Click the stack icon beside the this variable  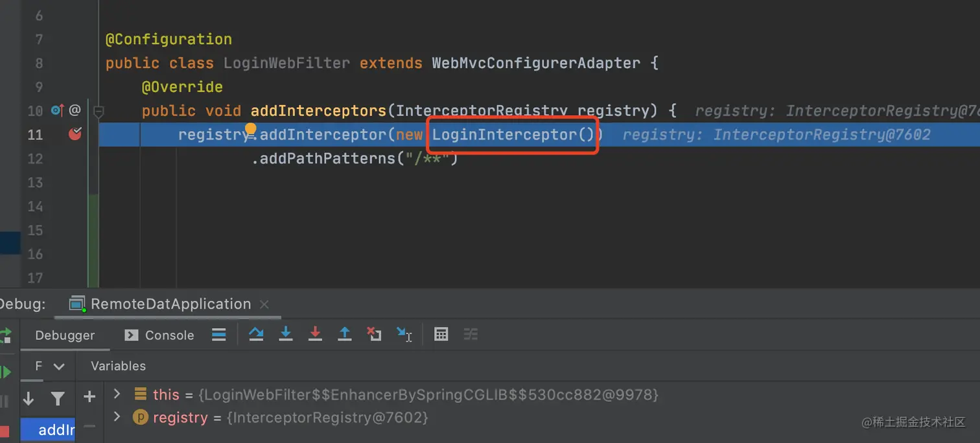(x=140, y=394)
